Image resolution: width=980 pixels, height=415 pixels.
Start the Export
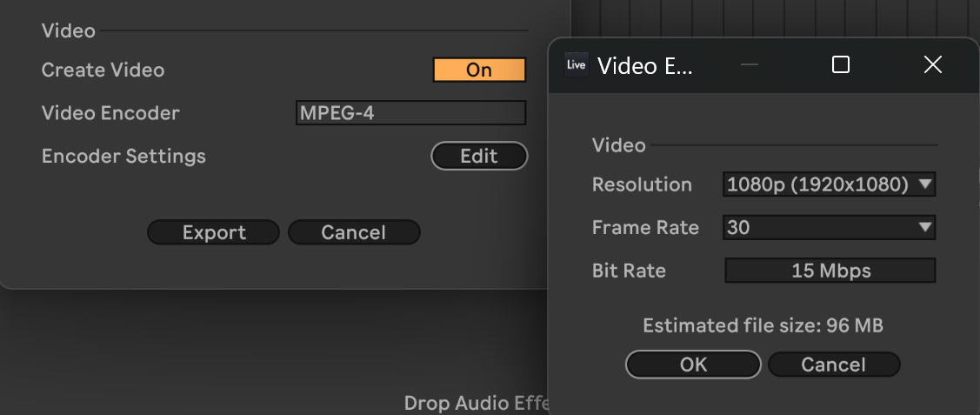214,232
